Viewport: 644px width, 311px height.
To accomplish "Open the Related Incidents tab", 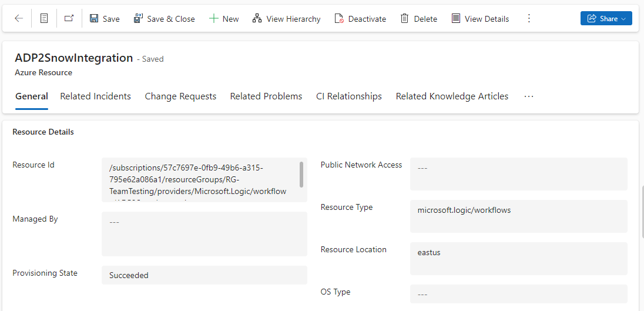I will 96,96.
